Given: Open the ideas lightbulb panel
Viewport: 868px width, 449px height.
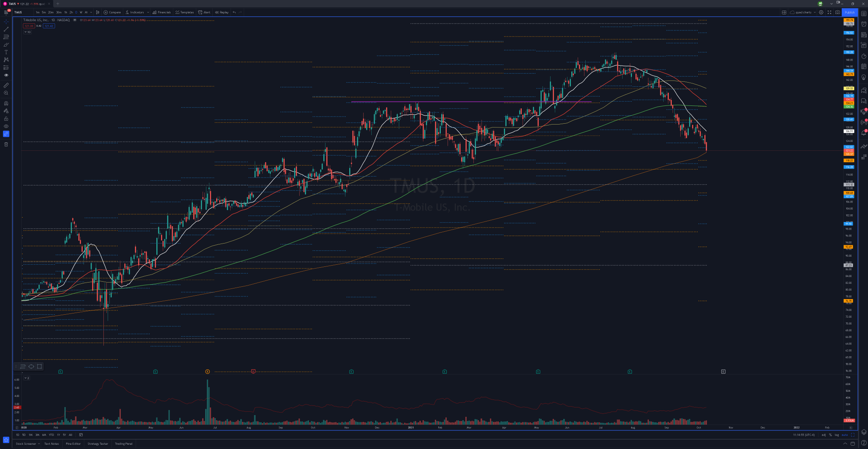Looking at the screenshot, I should [864, 77].
